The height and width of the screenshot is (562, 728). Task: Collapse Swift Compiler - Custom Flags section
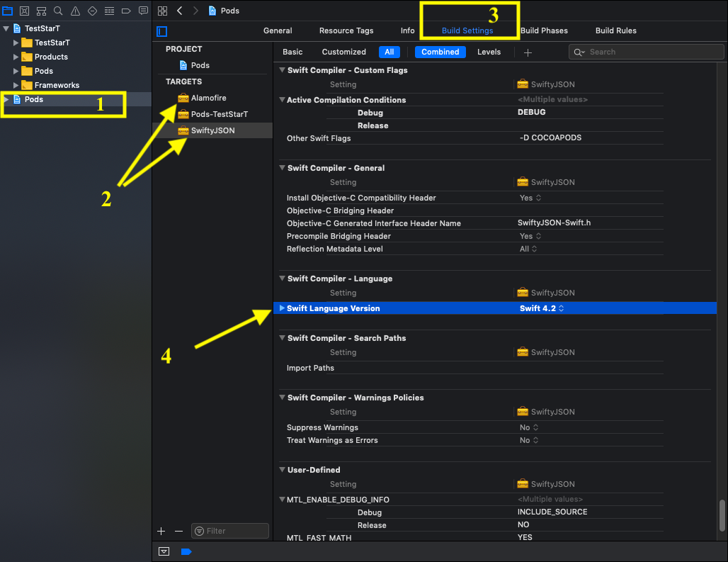(282, 70)
